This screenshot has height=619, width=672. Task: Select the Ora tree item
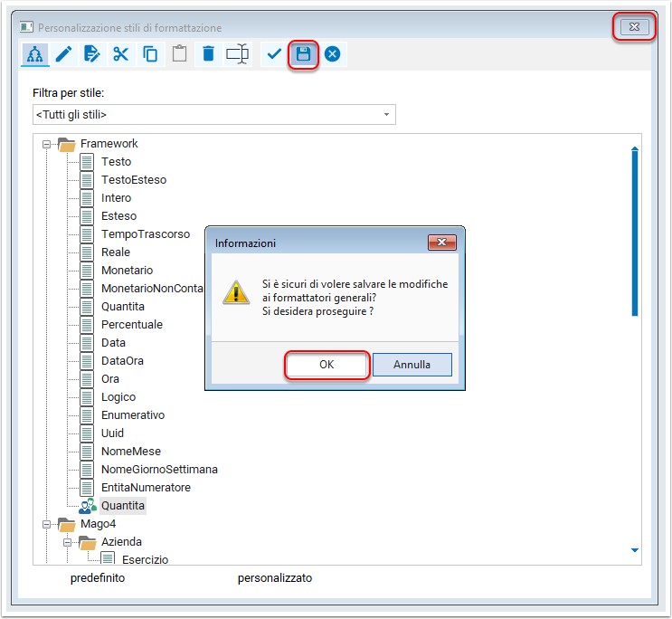[110, 379]
